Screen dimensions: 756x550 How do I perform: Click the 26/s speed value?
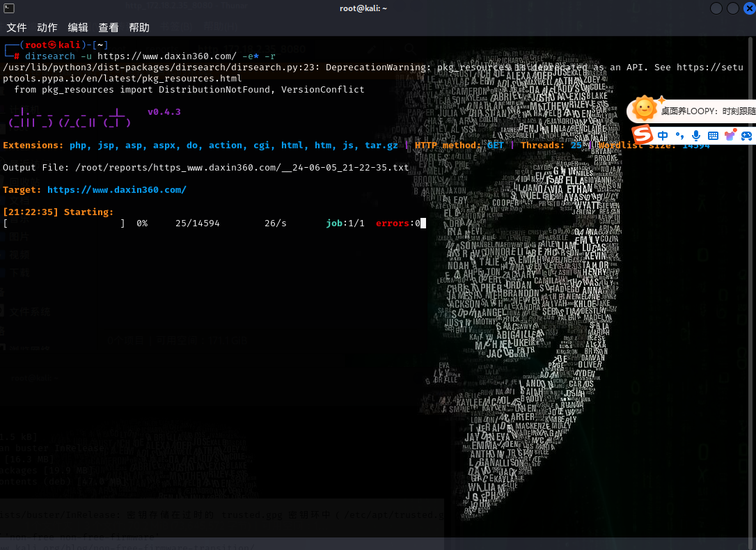[x=275, y=223]
